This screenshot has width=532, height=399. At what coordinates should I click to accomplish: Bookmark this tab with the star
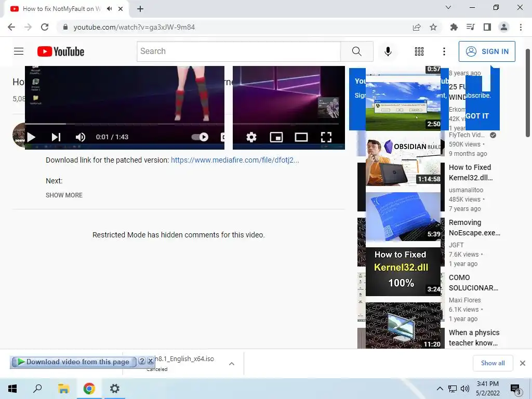[433, 27]
